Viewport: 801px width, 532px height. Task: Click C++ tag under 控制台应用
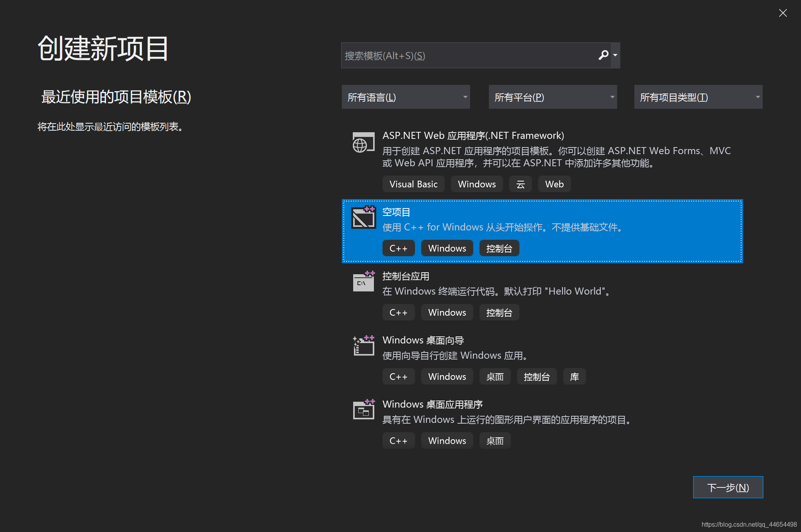(399, 313)
